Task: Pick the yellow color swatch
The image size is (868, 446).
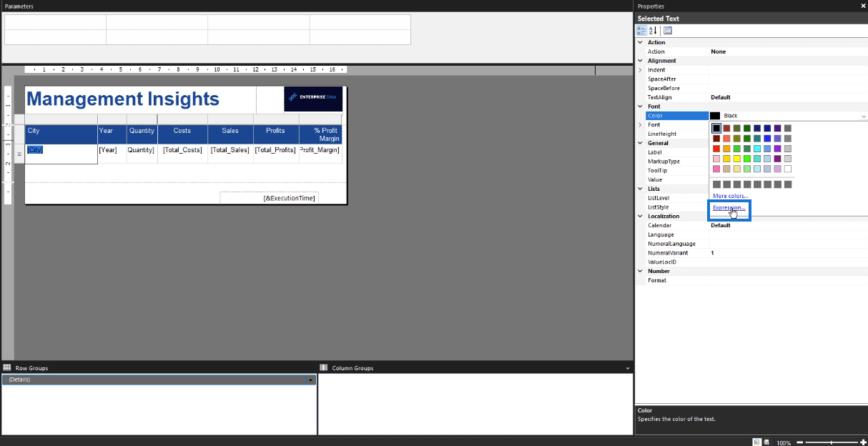Action: pos(736,159)
